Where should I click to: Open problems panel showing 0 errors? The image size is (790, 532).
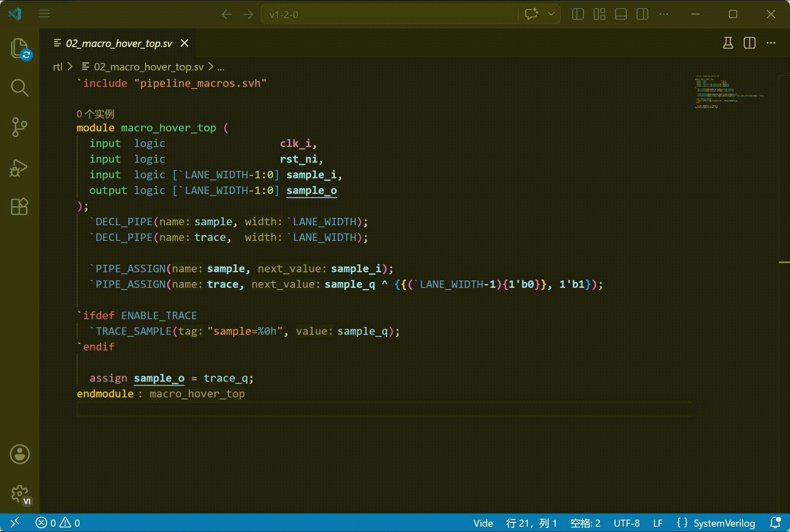pyautogui.click(x=57, y=523)
